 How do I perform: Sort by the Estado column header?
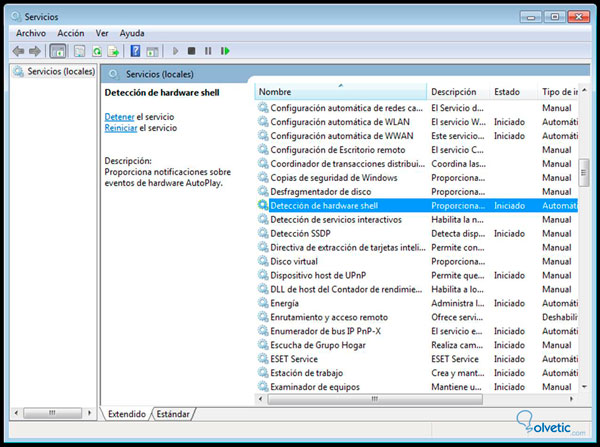(514, 92)
